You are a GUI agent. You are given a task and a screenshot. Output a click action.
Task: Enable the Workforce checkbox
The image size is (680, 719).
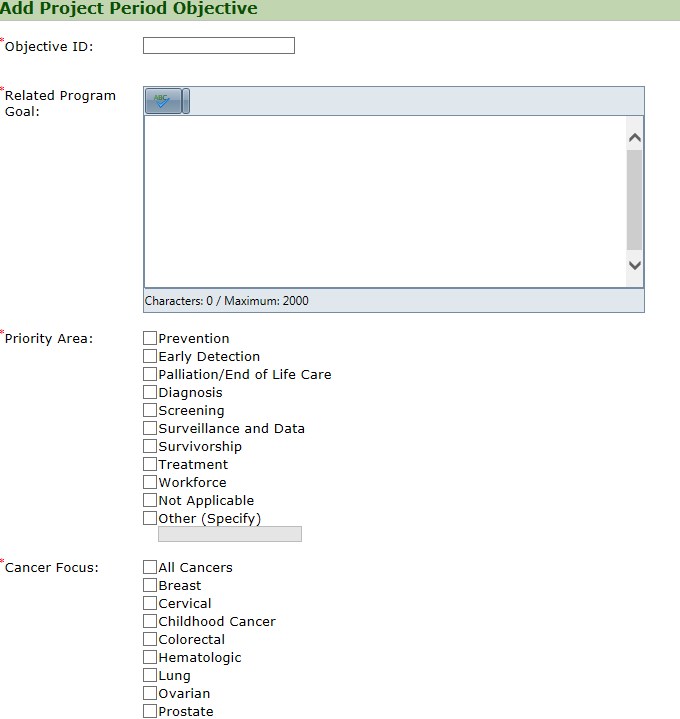point(150,482)
